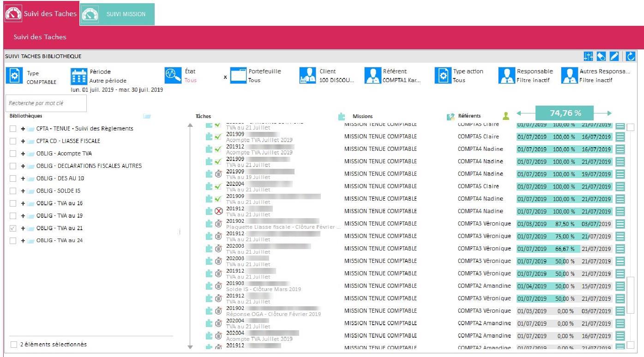Image resolution: width=644 pixels, height=357 pixels.
Task: Click the green checkmark on the 202004 Claire row
Action: click(219, 186)
